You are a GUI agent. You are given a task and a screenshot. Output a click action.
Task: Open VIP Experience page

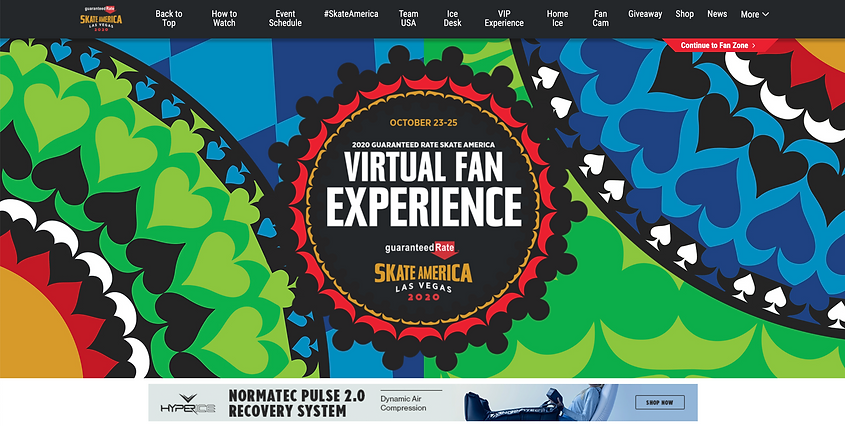[x=504, y=18]
